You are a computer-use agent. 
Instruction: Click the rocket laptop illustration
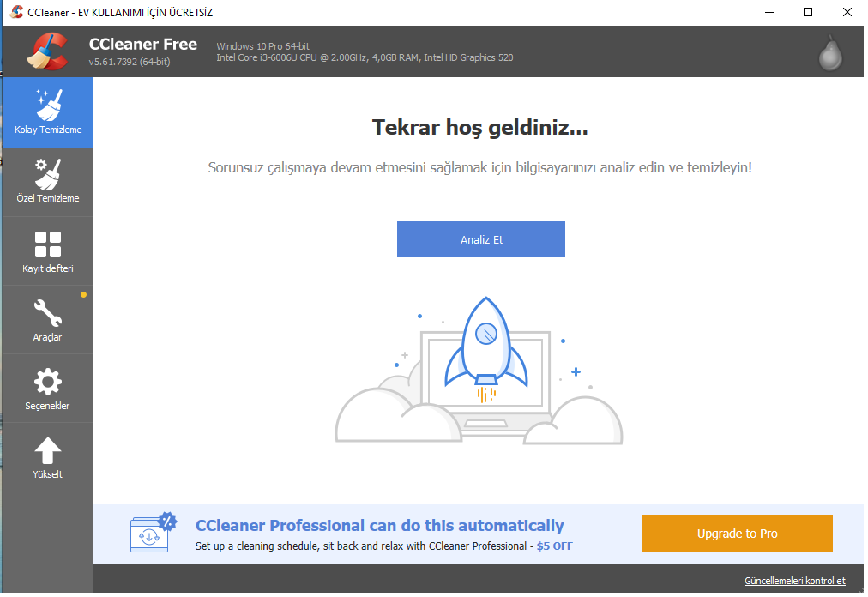[x=479, y=370]
